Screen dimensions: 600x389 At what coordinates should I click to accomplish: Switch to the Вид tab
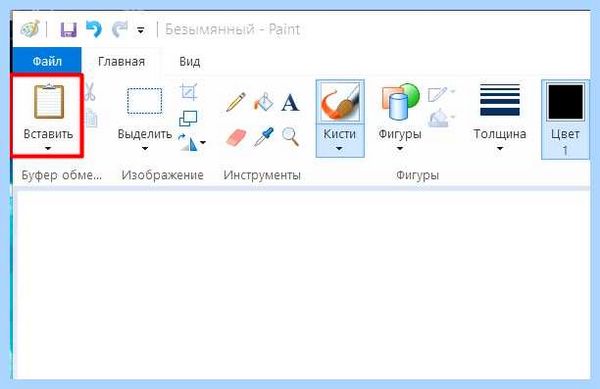pyautogui.click(x=190, y=61)
